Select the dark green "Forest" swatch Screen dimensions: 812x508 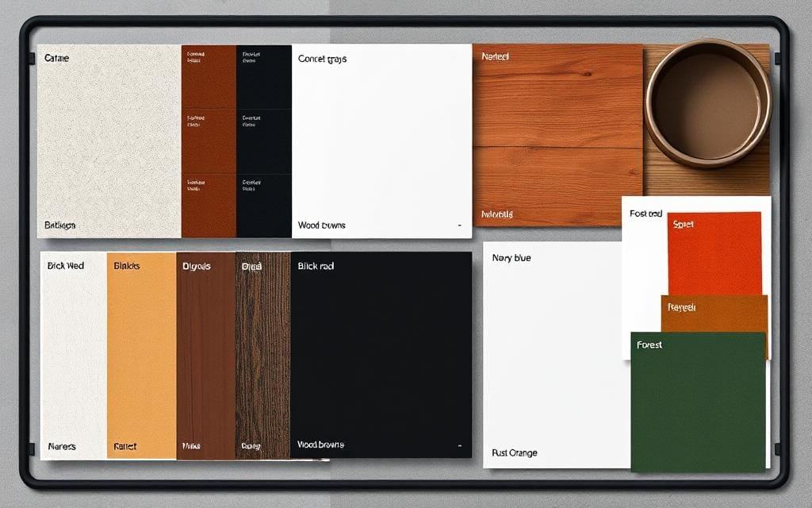[698, 397]
